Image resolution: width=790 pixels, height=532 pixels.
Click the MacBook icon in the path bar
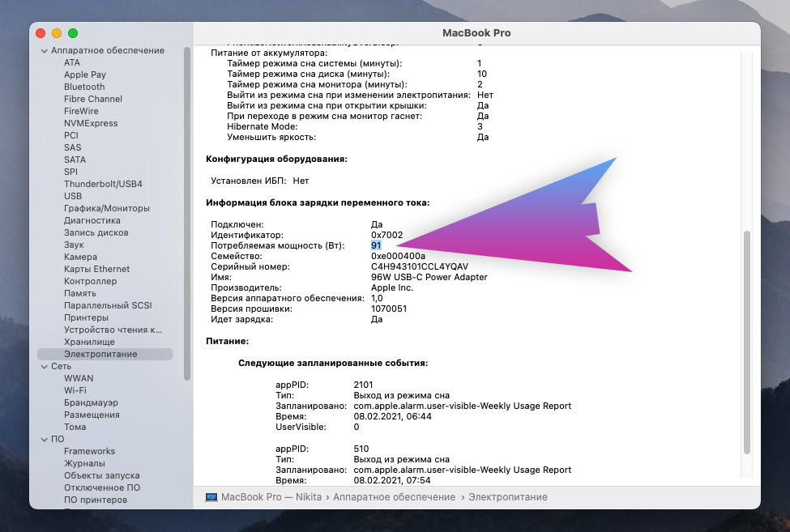211,497
